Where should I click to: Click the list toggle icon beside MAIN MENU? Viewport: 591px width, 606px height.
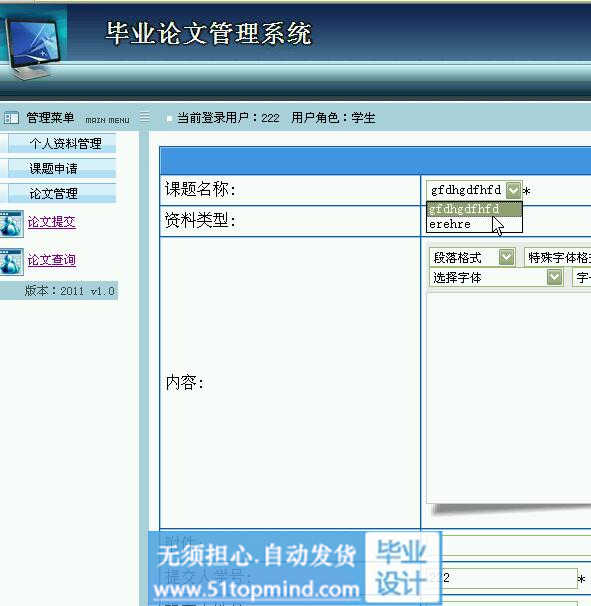pos(145,116)
